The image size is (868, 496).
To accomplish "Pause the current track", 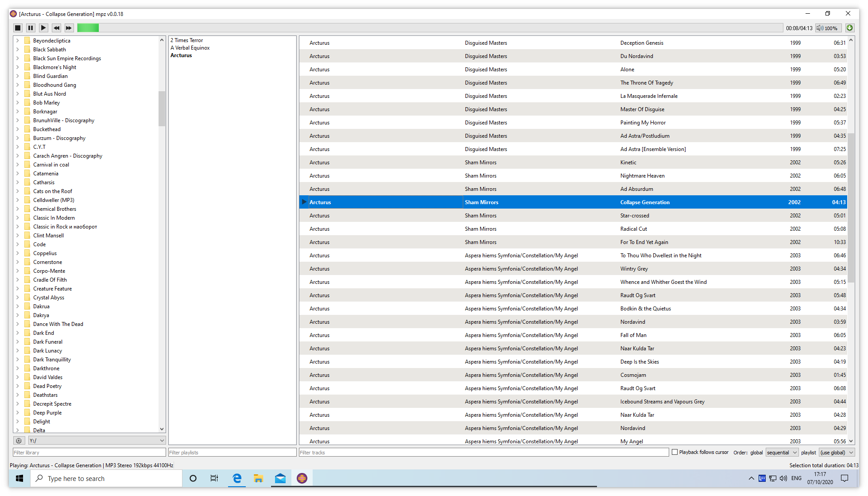I will [31, 28].
